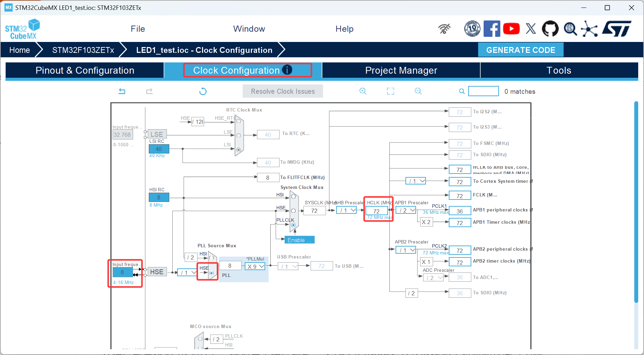
Task: Fit clock diagram to window
Action: (390, 91)
